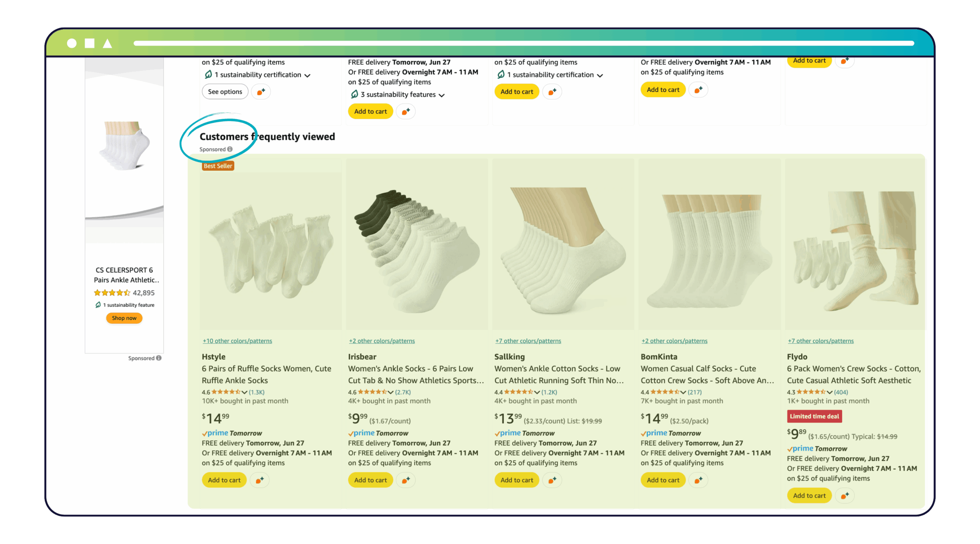Expand 1 sustainability certification above See options
Viewport: 980px width, 544px height.
tap(307, 75)
